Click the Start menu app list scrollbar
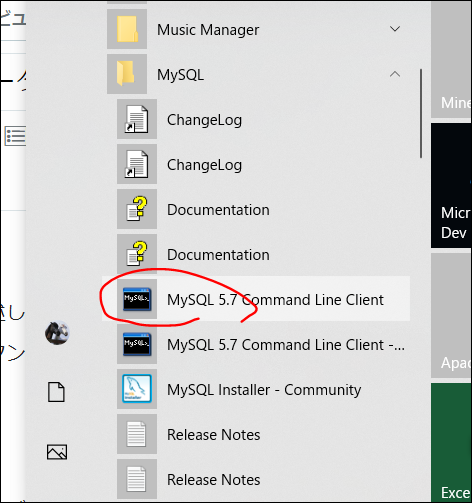The height and width of the screenshot is (503, 472). pyautogui.click(x=421, y=113)
